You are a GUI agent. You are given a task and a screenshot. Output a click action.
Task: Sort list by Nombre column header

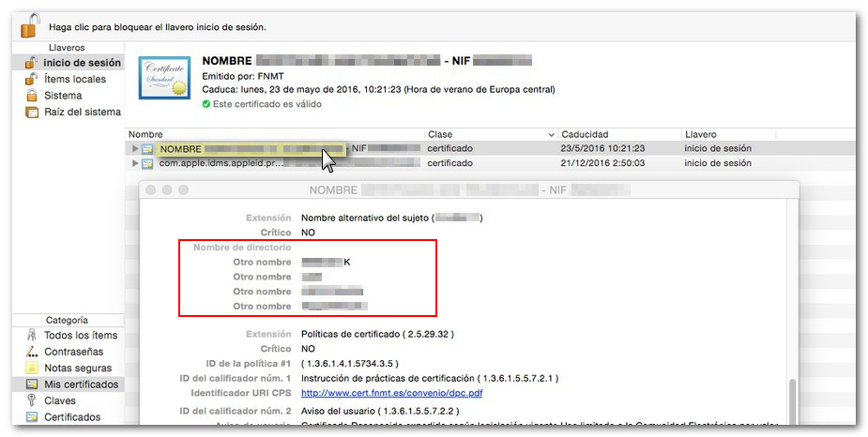272,135
